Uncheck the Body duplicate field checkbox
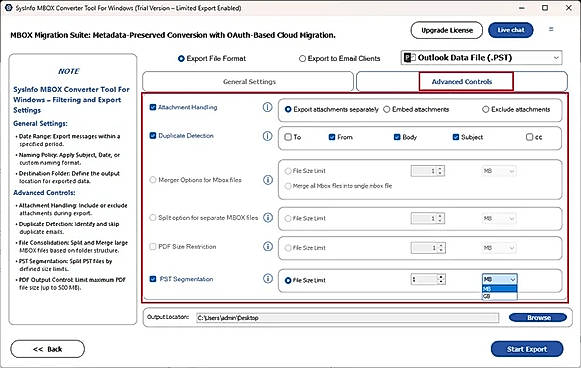This screenshot has width=581, height=368. [397, 137]
